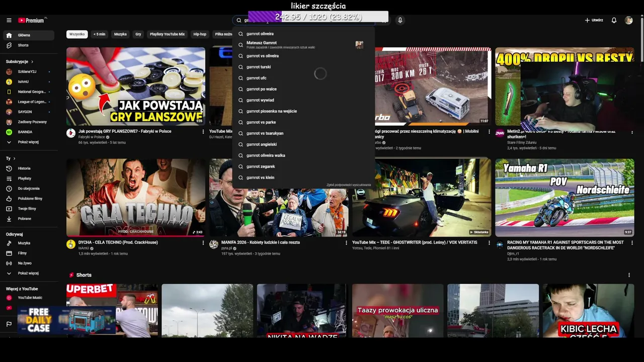Click the YouTube Premium logo
This screenshot has width=644, height=362.
click(x=32, y=20)
